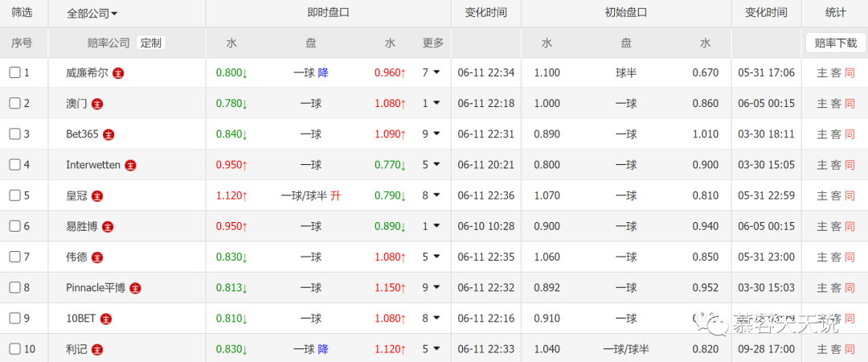Tick the checkbox for row 2 澳门
Viewport: 868px width, 362px height.
coord(15,103)
